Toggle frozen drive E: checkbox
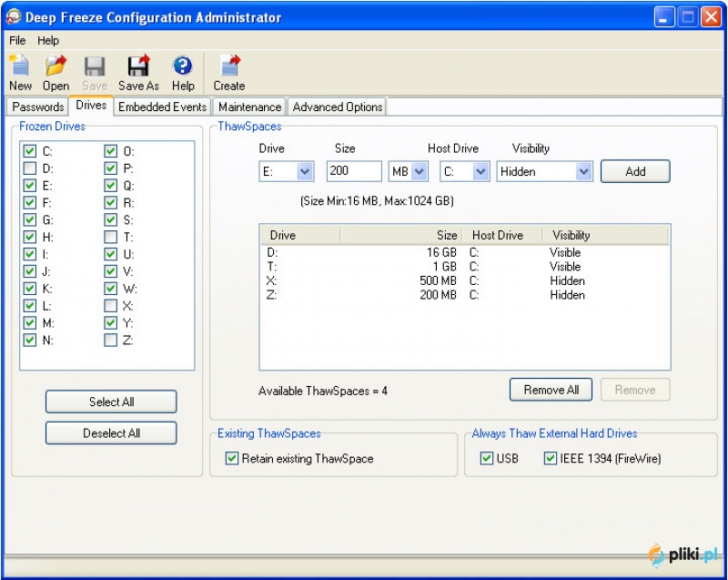 pos(30,186)
